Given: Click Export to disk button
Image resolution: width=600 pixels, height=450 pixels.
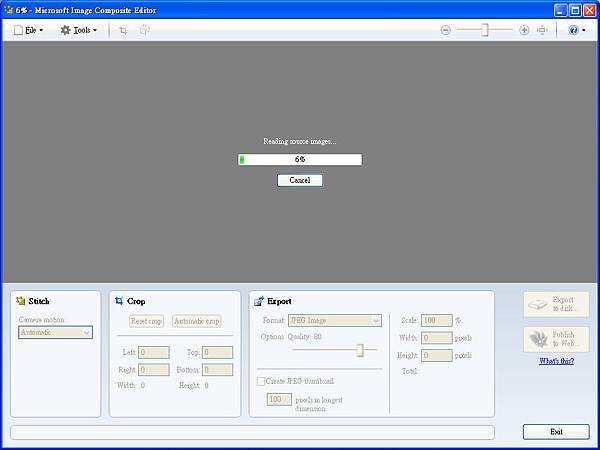Looking at the screenshot, I should [556, 304].
